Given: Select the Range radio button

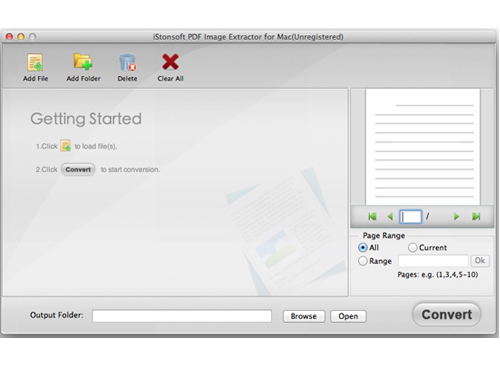Looking at the screenshot, I should pyautogui.click(x=363, y=261).
